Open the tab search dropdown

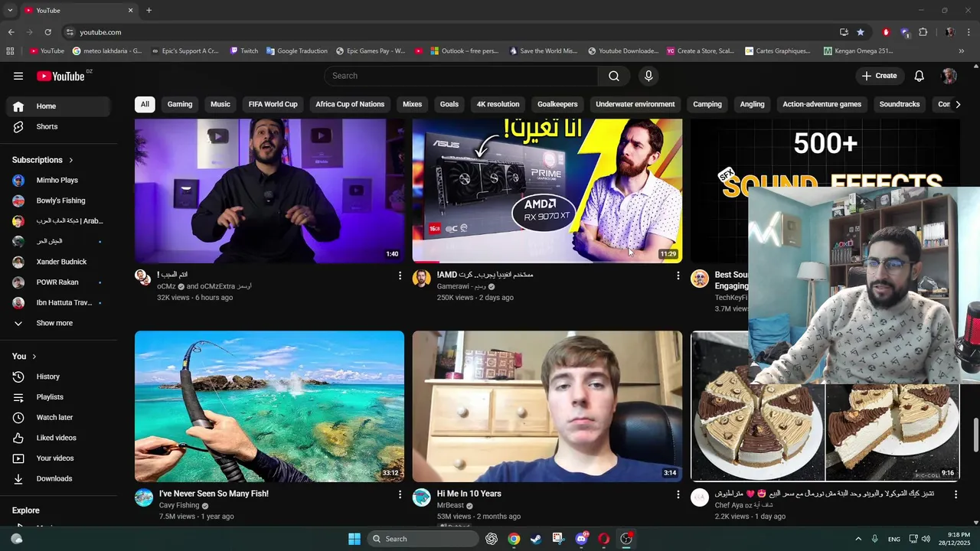(10, 11)
